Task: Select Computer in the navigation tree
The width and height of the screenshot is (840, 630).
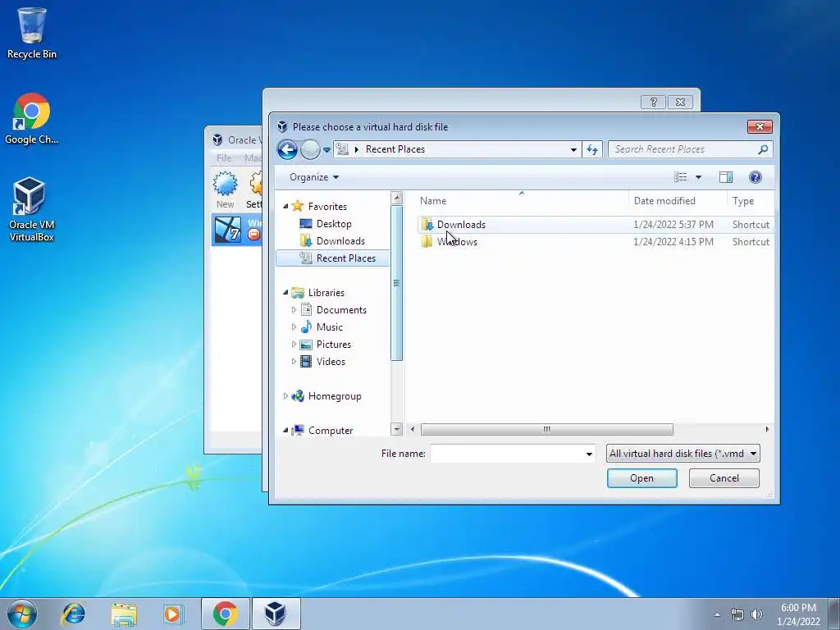Action: [330, 430]
